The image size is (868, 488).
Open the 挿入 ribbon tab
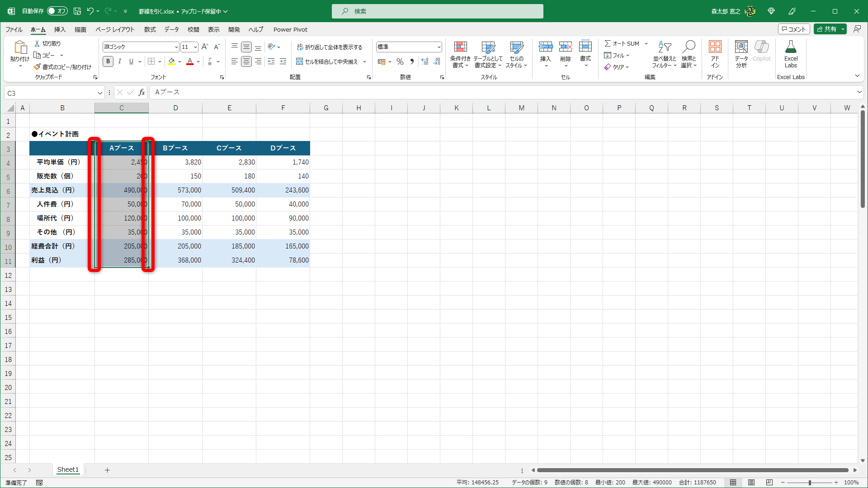(x=60, y=29)
